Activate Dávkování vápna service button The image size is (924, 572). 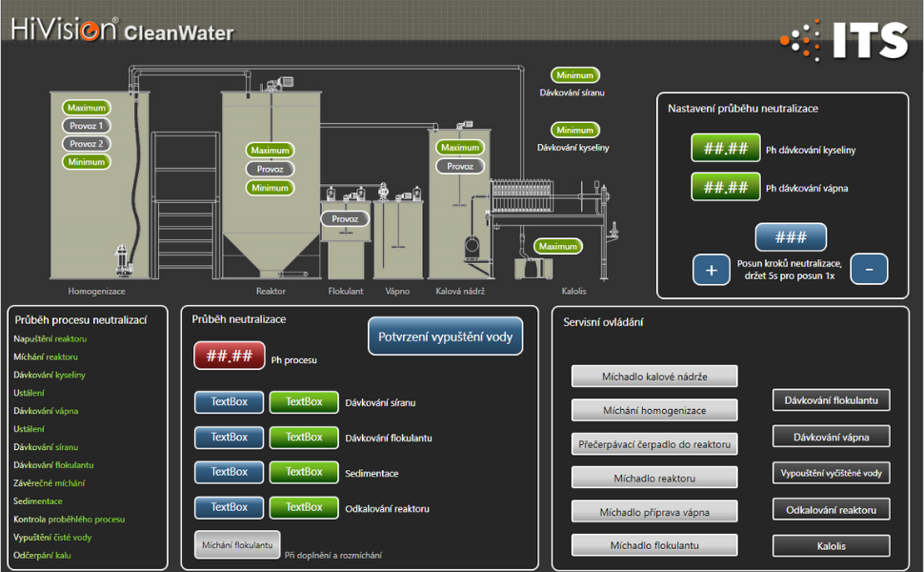(831, 437)
